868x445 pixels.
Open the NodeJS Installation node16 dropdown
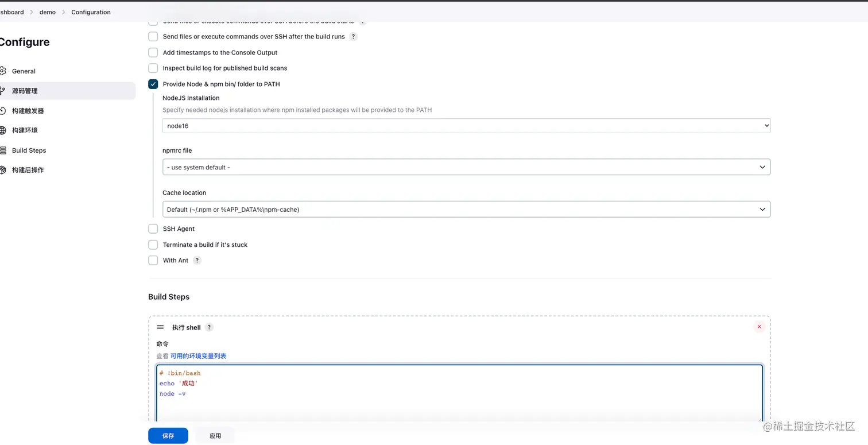(466, 126)
